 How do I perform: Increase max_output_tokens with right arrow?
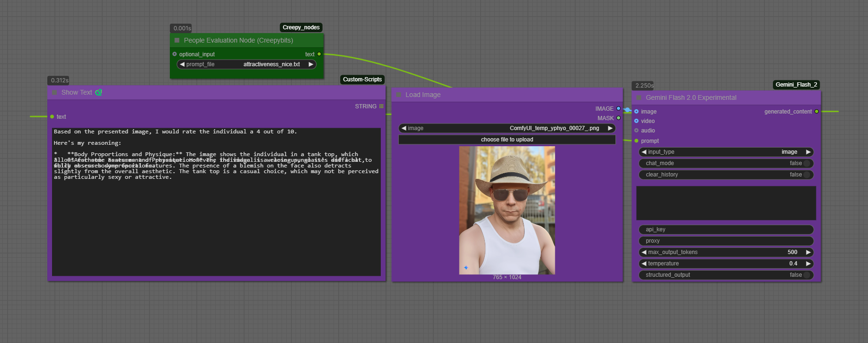pyautogui.click(x=808, y=252)
